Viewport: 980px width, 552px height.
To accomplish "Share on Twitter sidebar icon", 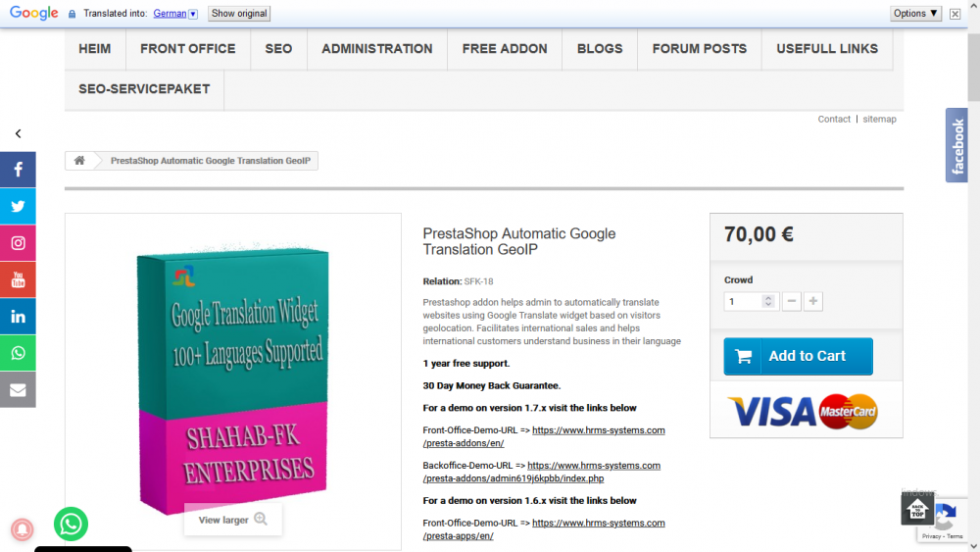I will pos(18,206).
